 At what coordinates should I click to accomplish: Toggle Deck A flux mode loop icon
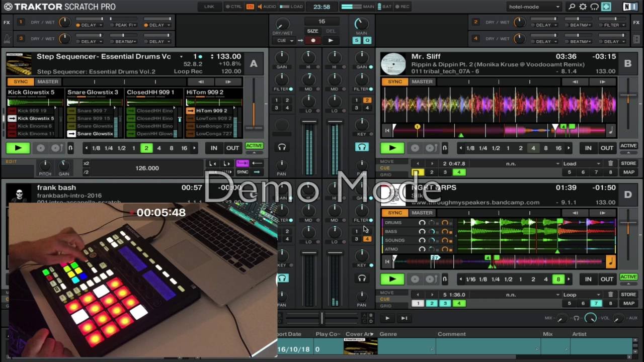(70, 148)
